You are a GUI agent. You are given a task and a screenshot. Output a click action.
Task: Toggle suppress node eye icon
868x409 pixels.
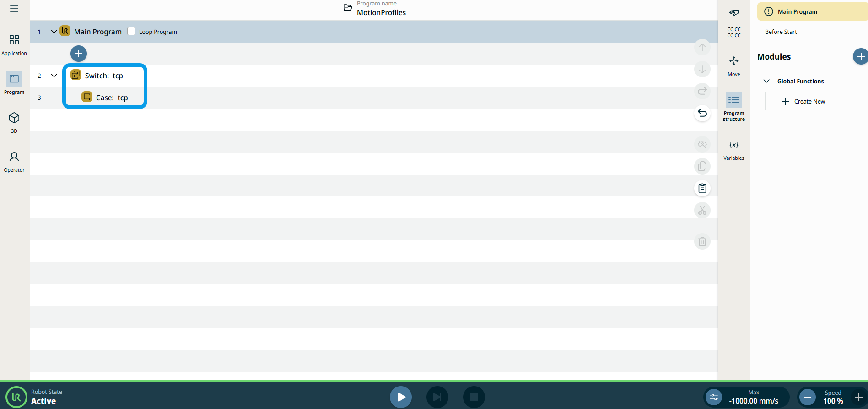coord(702,144)
